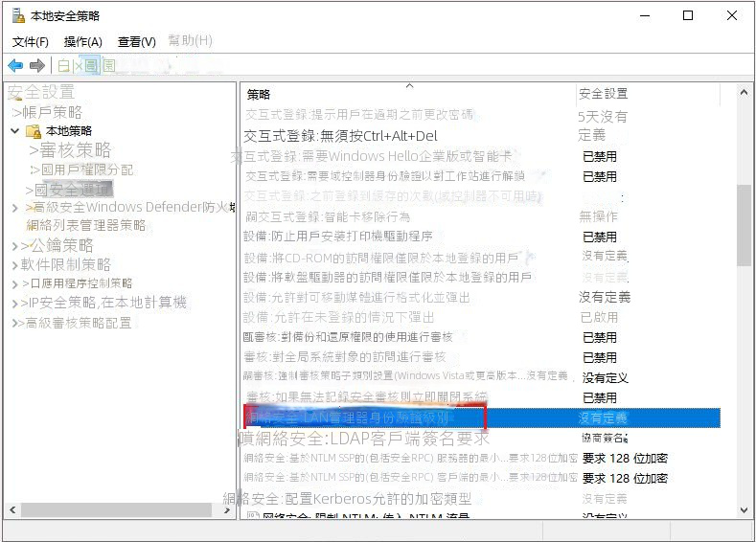Viewport: 756px width, 542px height.
Task: Select 網絡列表管理器策略 in the tree
Action: (86, 225)
